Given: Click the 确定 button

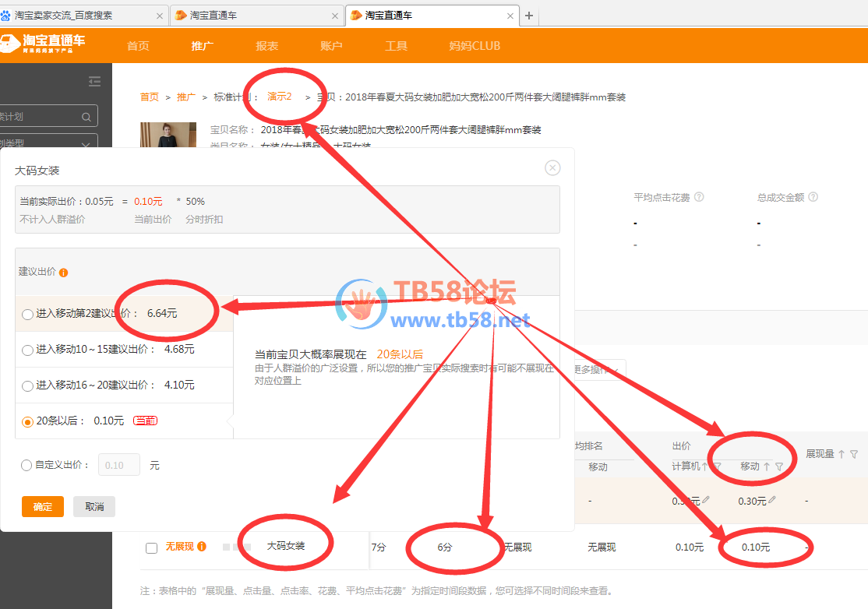Looking at the screenshot, I should (x=43, y=507).
